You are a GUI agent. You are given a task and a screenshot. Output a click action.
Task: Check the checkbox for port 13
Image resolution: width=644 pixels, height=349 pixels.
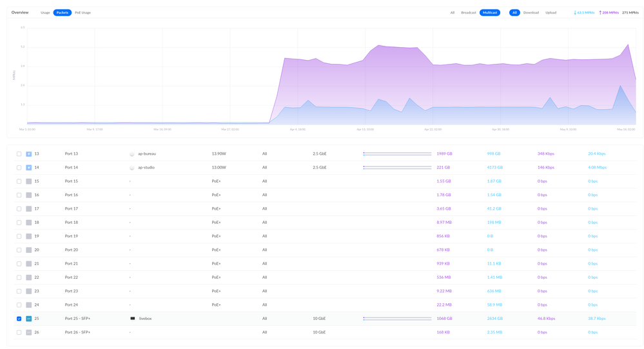[19, 154]
